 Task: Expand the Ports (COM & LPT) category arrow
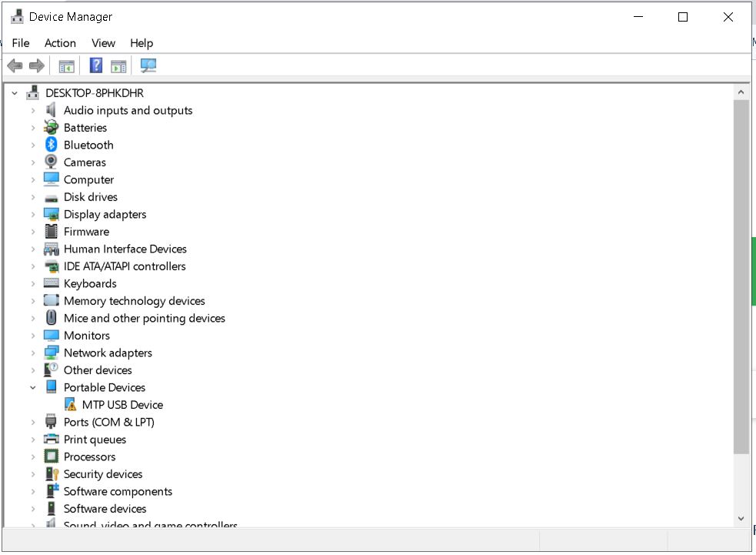click(33, 423)
